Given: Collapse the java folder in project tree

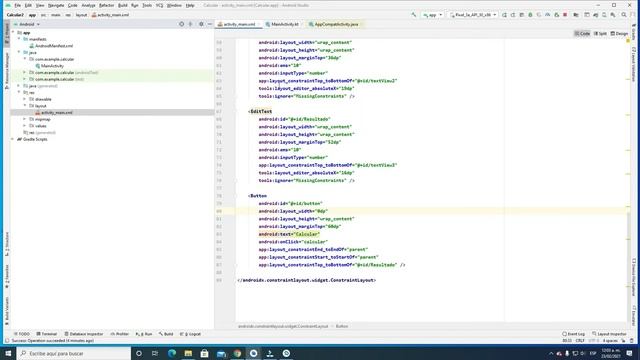Looking at the screenshot, I should click(19, 52).
